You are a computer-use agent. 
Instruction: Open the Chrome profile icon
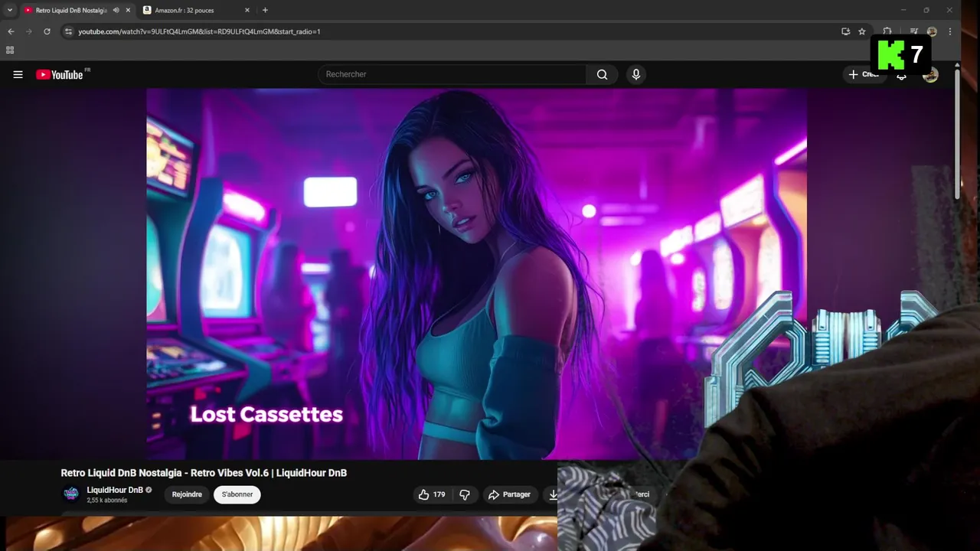[932, 31]
